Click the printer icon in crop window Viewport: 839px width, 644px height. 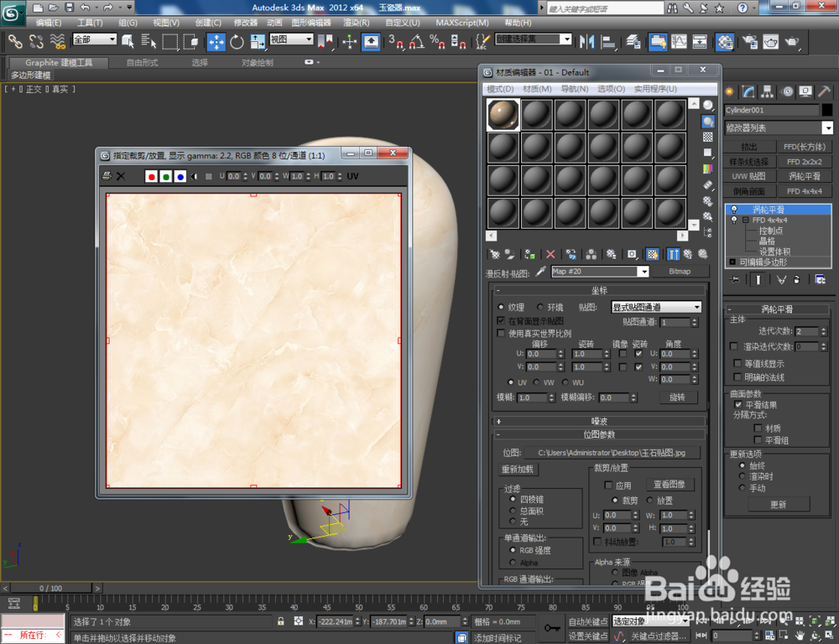pos(107,176)
